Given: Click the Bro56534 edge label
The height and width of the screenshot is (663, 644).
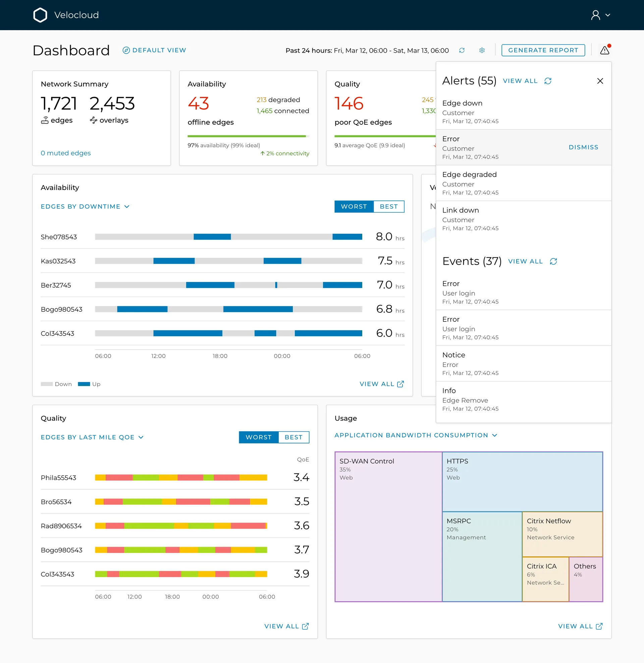Looking at the screenshot, I should pyautogui.click(x=56, y=502).
